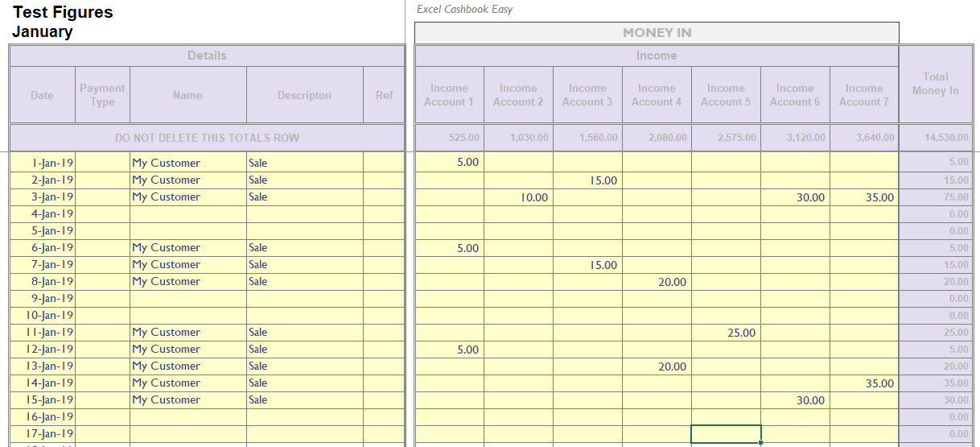Select the Sale description on 15-Jan-19
This screenshot has height=447, width=980.
258,400
